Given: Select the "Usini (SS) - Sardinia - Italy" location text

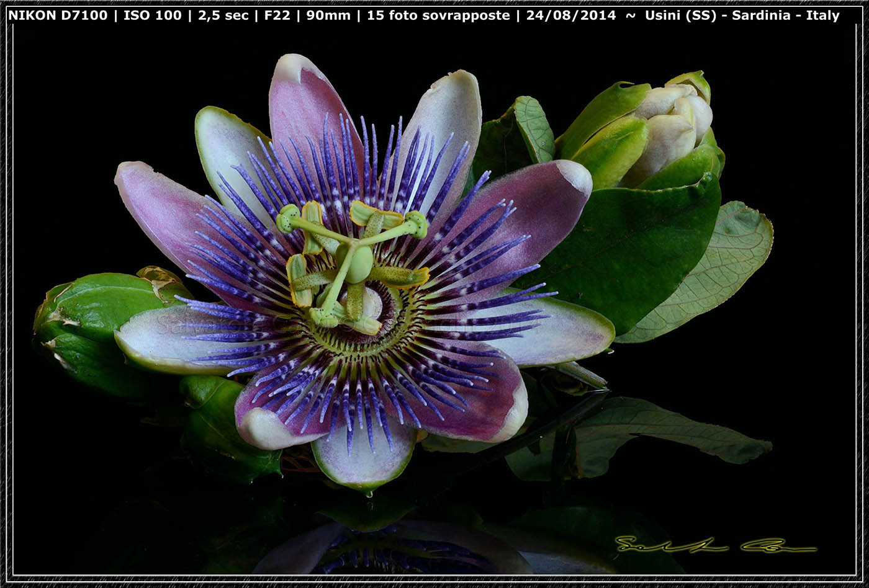Looking at the screenshot, I should pyautogui.click(x=742, y=16).
